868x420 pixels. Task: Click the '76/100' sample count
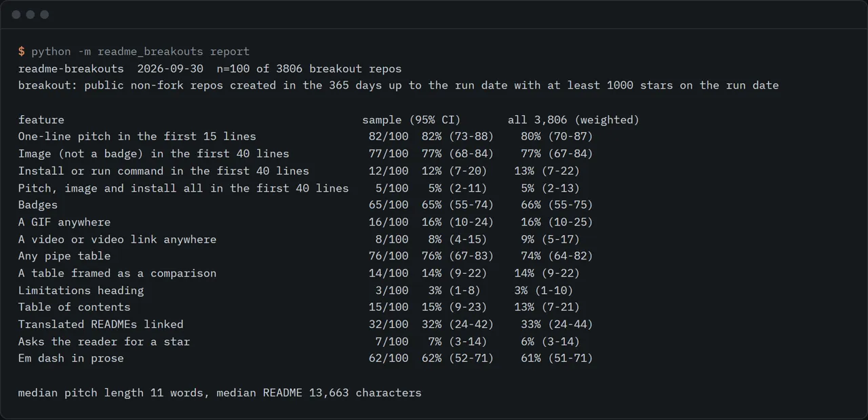click(389, 256)
